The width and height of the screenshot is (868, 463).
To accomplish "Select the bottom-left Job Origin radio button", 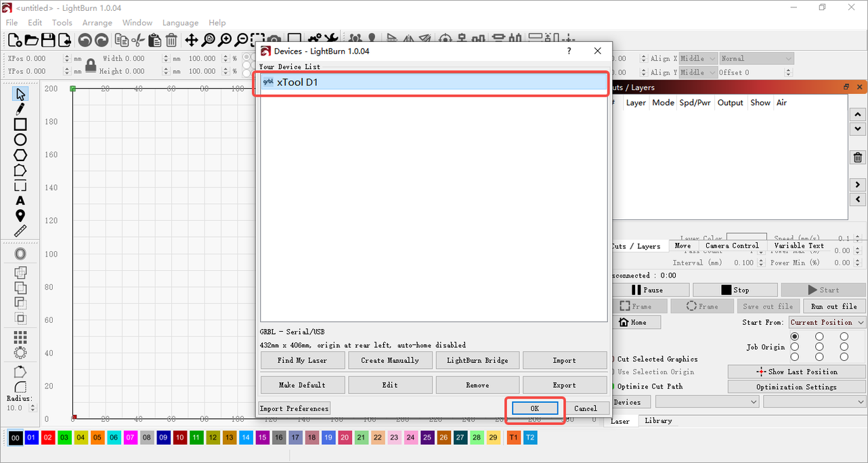I will pos(795,357).
